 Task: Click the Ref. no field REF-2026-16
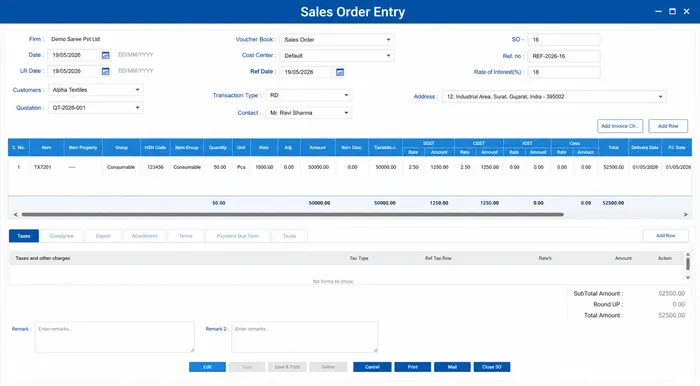[563, 56]
